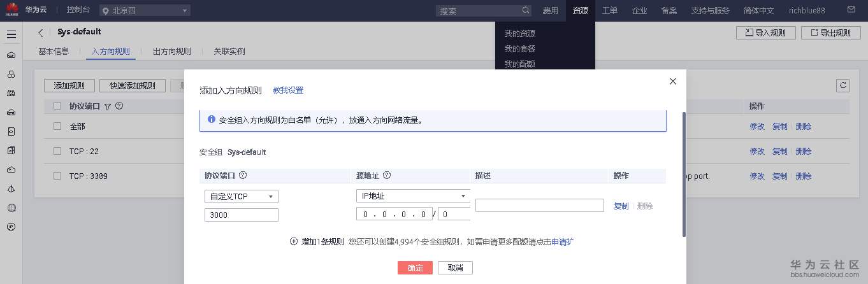Click 导出规则 button
Viewport: 868px width, 284px height.
[830, 33]
